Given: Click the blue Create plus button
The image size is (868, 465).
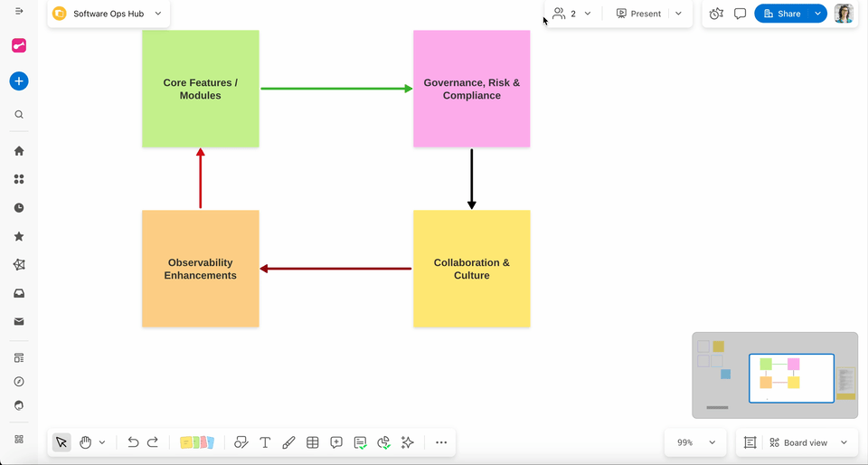Looking at the screenshot, I should coord(19,81).
